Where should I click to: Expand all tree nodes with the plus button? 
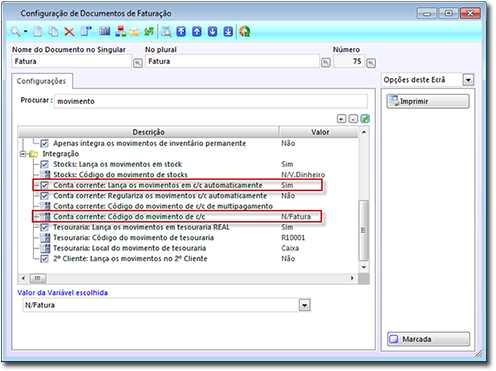coord(341,119)
